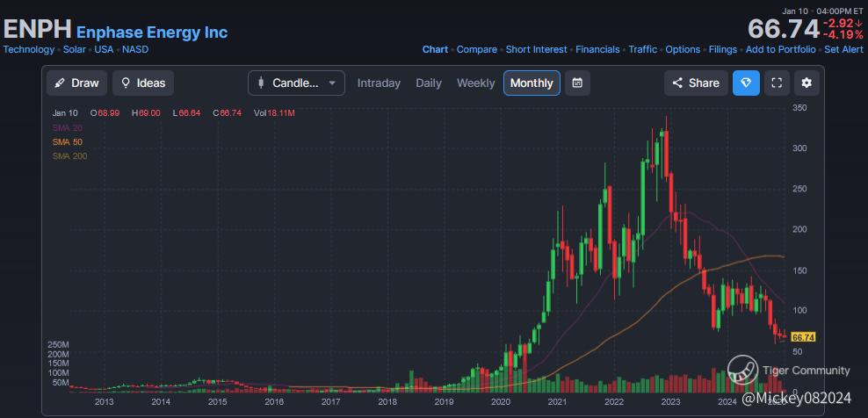Click the ENPH ticker symbol
Viewport: 868px width, 418px height.
pyautogui.click(x=38, y=29)
